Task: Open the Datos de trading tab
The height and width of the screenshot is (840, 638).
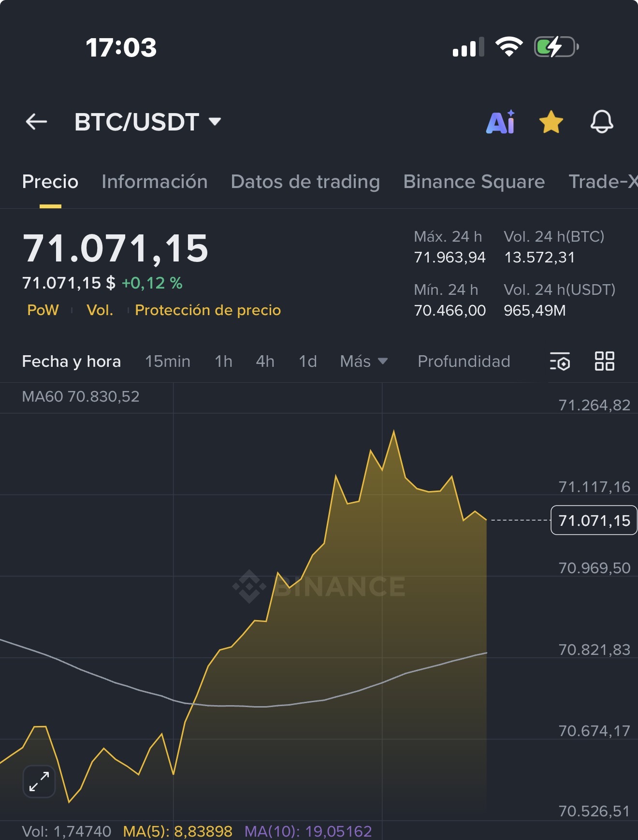Action: 305,182
